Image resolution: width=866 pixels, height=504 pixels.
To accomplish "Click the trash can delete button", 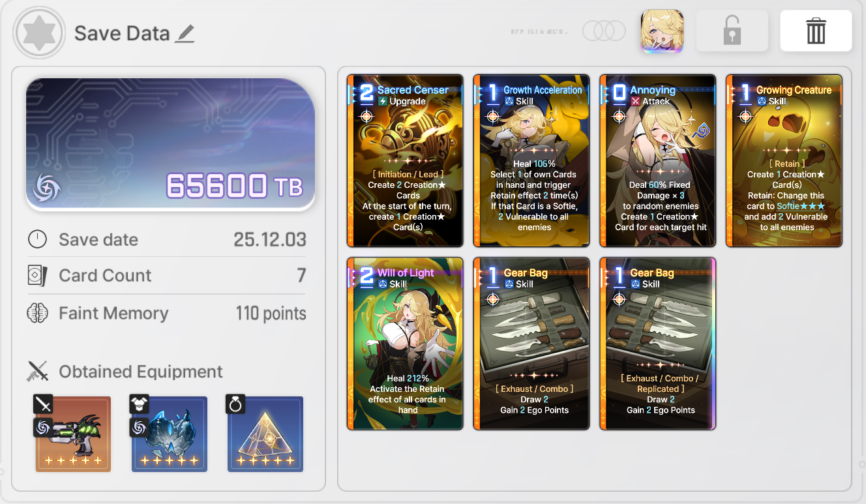I will point(816,31).
